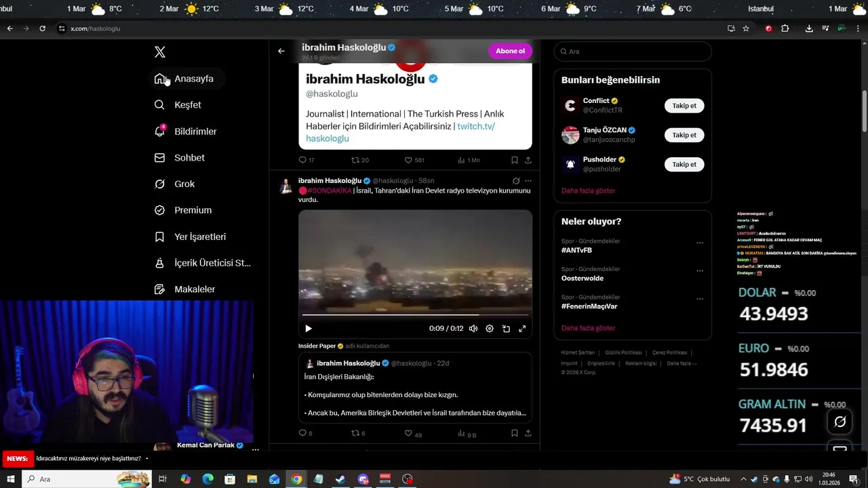Follow Pusholder with Takip et
The height and width of the screenshot is (488, 868).
pos(684,164)
